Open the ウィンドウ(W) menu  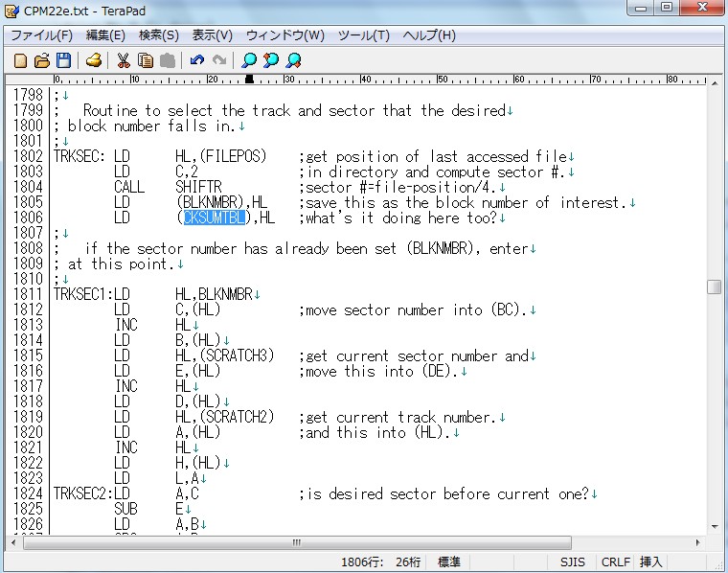pos(285,35)
